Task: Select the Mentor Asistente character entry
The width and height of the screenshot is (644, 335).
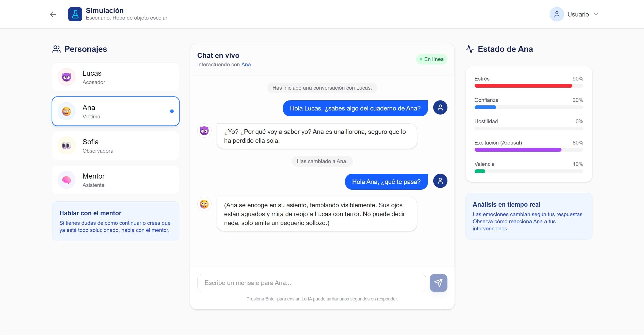Action: (x=116, y=180)
